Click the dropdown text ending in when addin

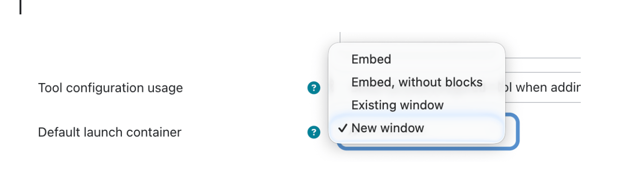click(542, 87)
